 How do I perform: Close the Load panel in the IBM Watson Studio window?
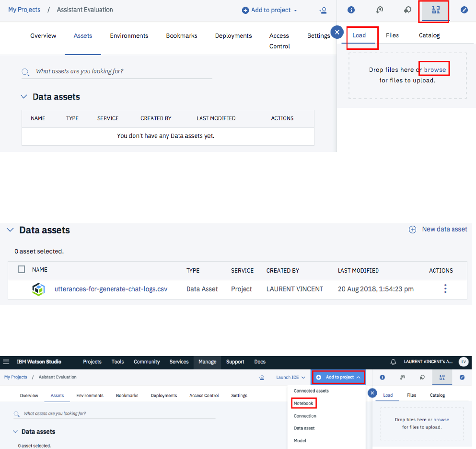(x=372, y=393)
